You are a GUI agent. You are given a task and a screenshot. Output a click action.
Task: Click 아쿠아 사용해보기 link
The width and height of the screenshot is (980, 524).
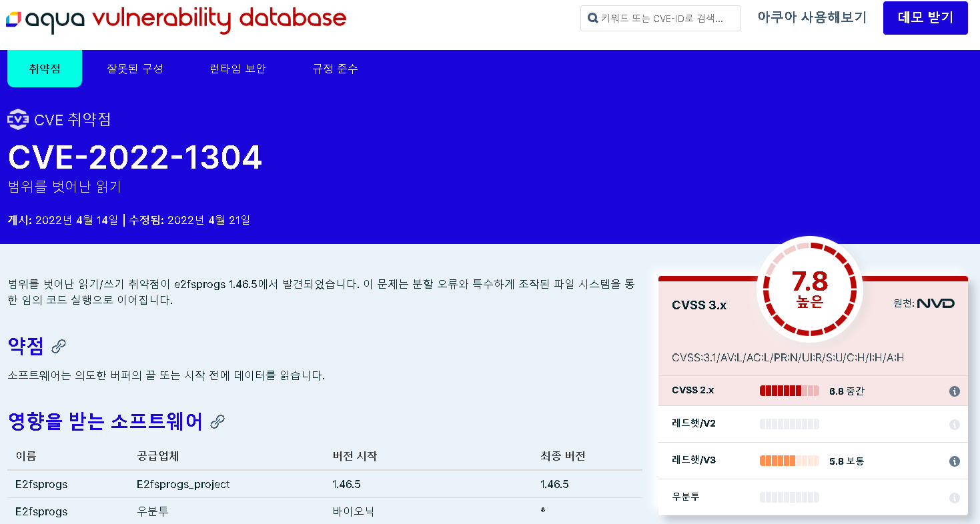point(812,18)
